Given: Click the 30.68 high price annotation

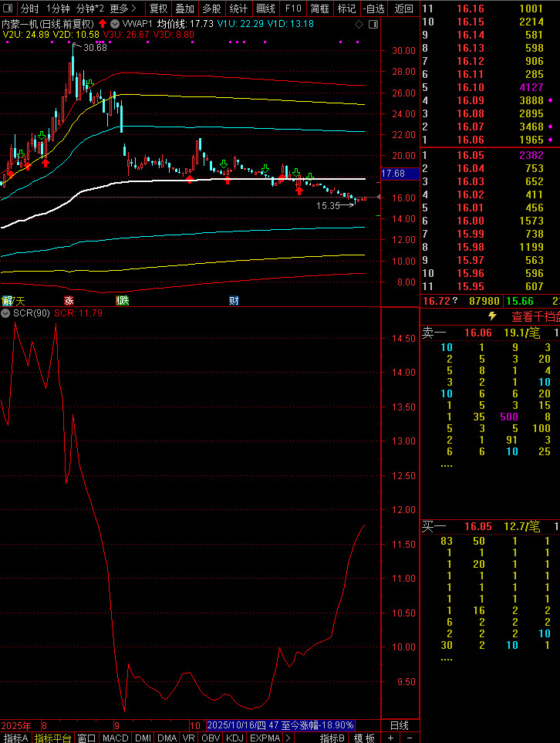Looking at the screenshot, I should point(95,47).
